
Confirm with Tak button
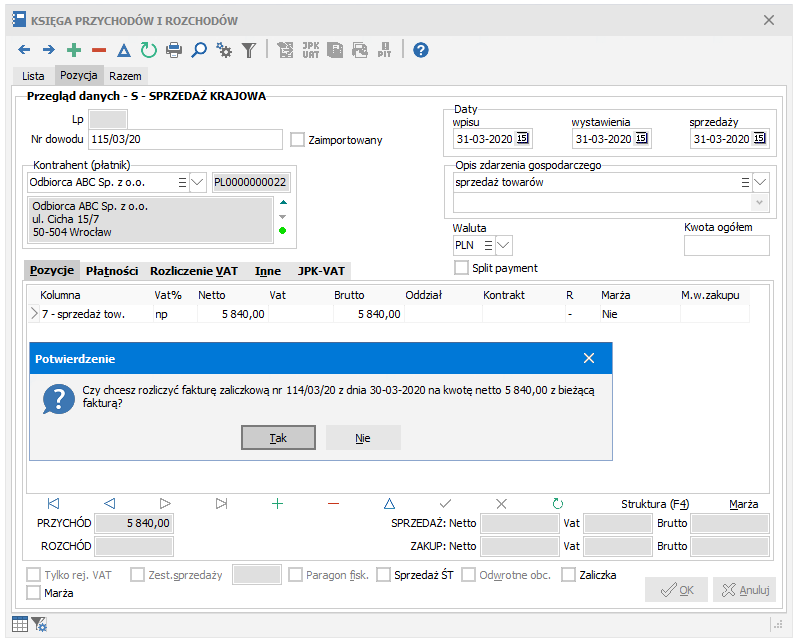tap(278, 438)
